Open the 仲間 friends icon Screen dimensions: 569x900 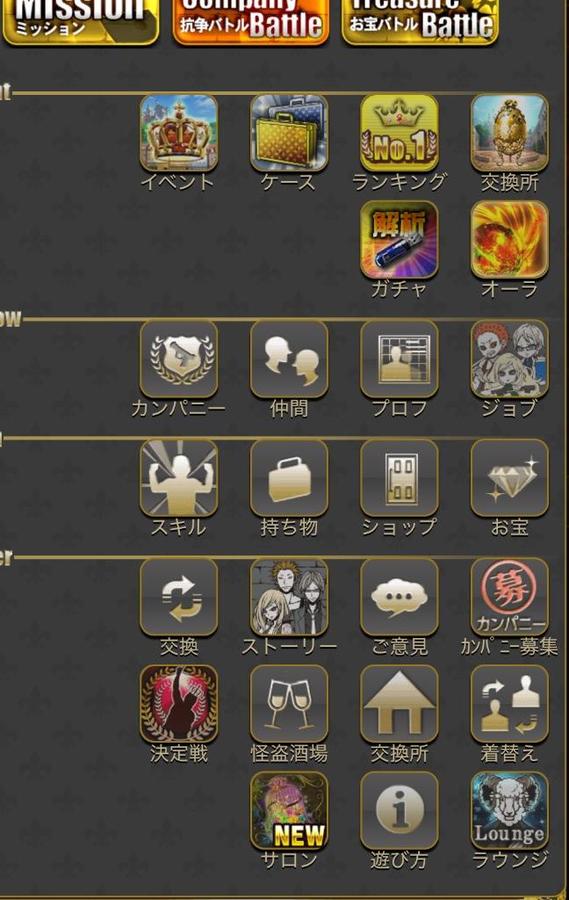(289, 359)
